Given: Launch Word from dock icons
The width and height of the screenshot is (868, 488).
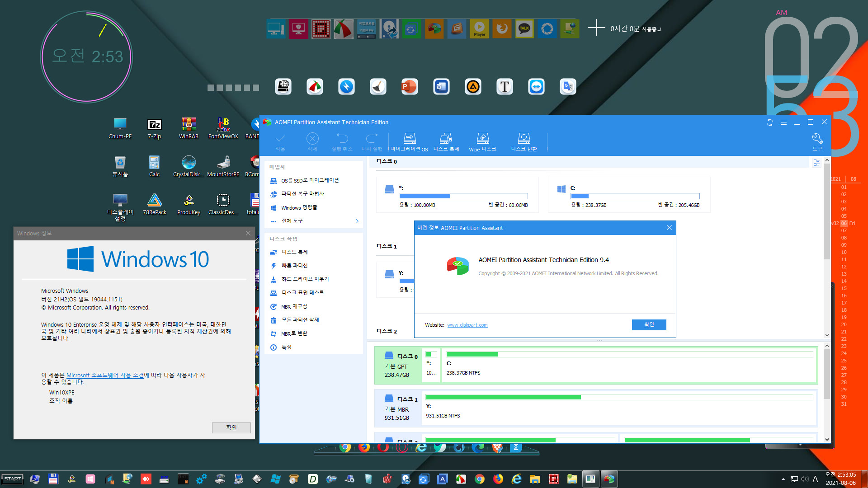Looking at the screenshot, I should pos(441,86).
